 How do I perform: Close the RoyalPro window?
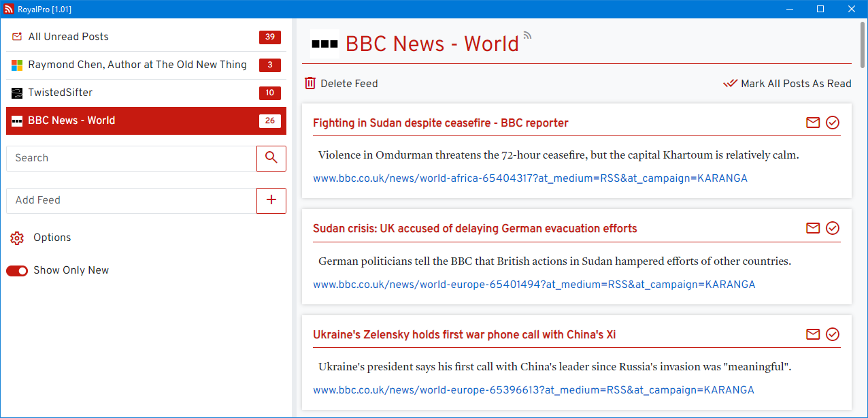[x=852, y=9]
